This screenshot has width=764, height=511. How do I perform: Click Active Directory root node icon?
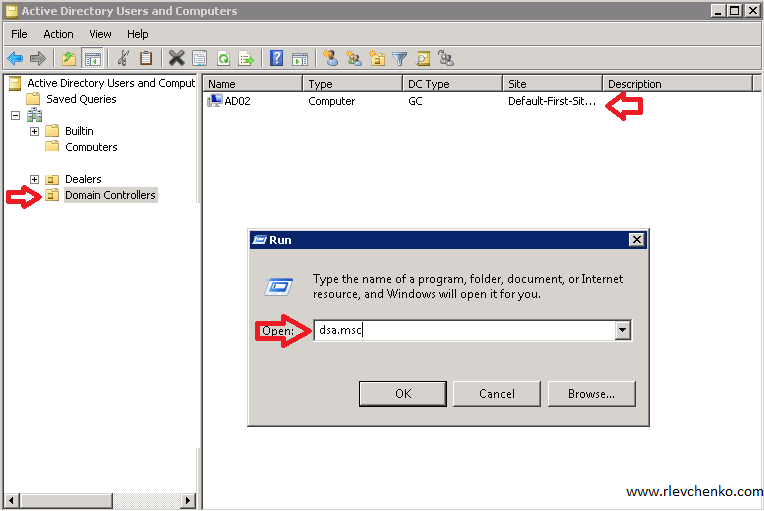tap(15, 83)
